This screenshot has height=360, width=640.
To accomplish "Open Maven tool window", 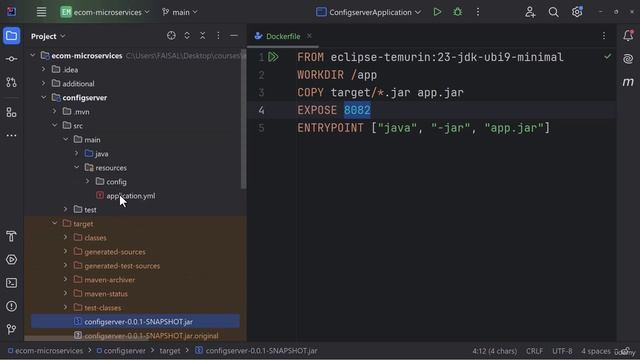I will point(628,82).
